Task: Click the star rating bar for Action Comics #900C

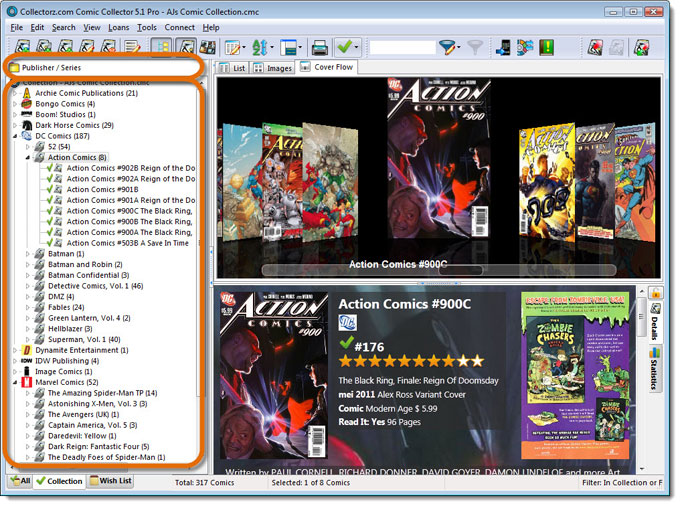Action: [x=410, y=360]
